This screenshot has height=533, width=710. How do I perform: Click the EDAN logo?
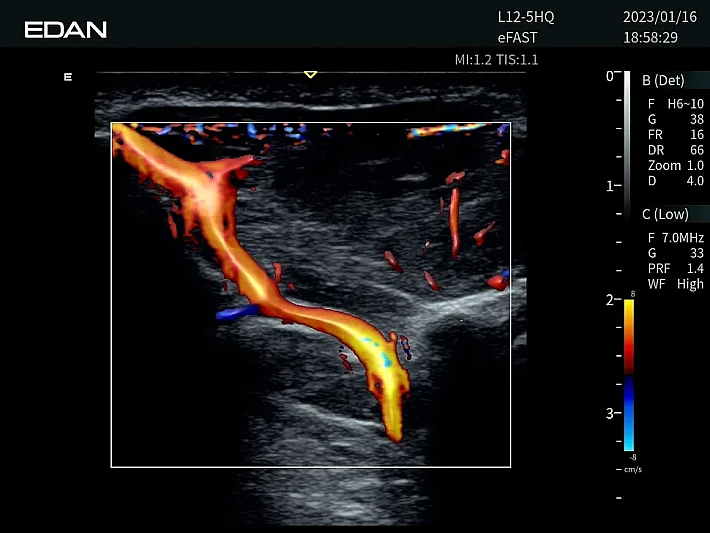pyautogui.click(x=65, y=29)
